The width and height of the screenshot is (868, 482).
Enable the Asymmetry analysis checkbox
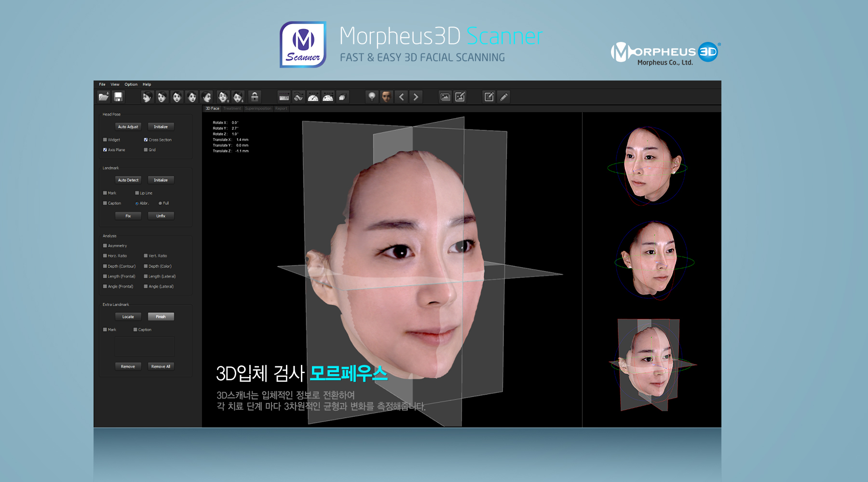pyautogui.click(x=105, y=246)
